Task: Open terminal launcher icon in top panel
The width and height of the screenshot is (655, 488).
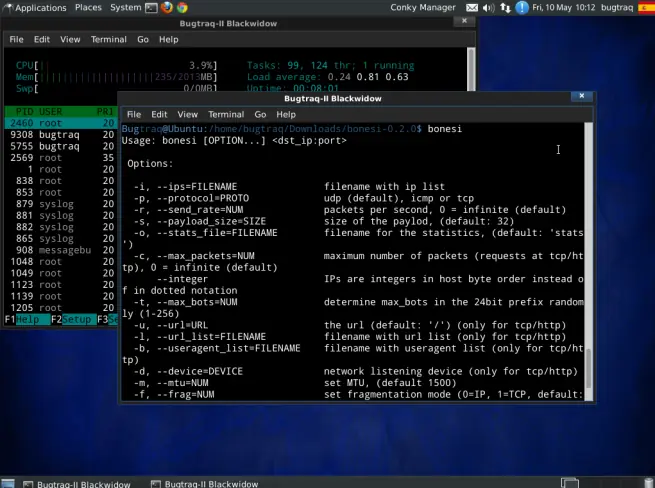Action: pos(151,8)
